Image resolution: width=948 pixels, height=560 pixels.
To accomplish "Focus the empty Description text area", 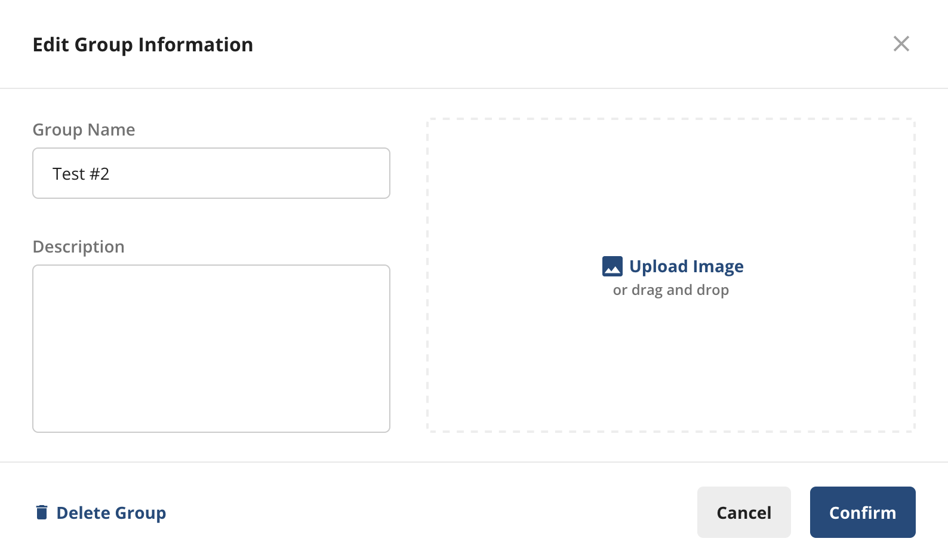I will pyautogui.click(x=211, y=349).
